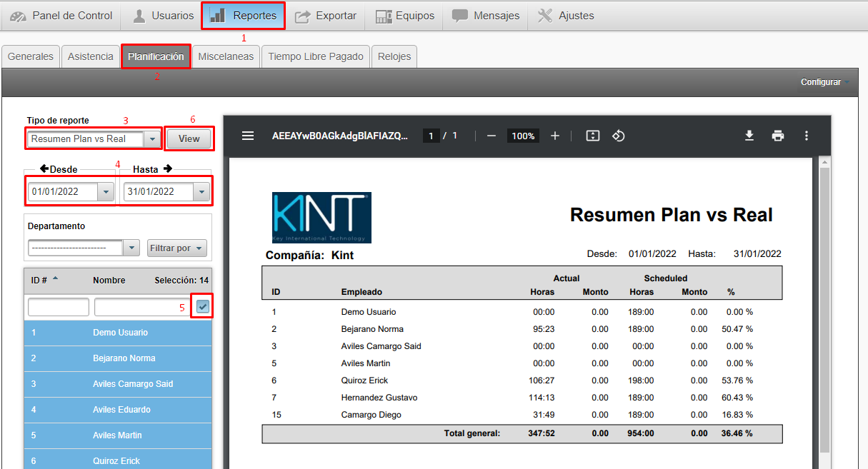Open the Desde date picker dropdown
Viewport: 868px width, 469px height.
coord(106,191)
